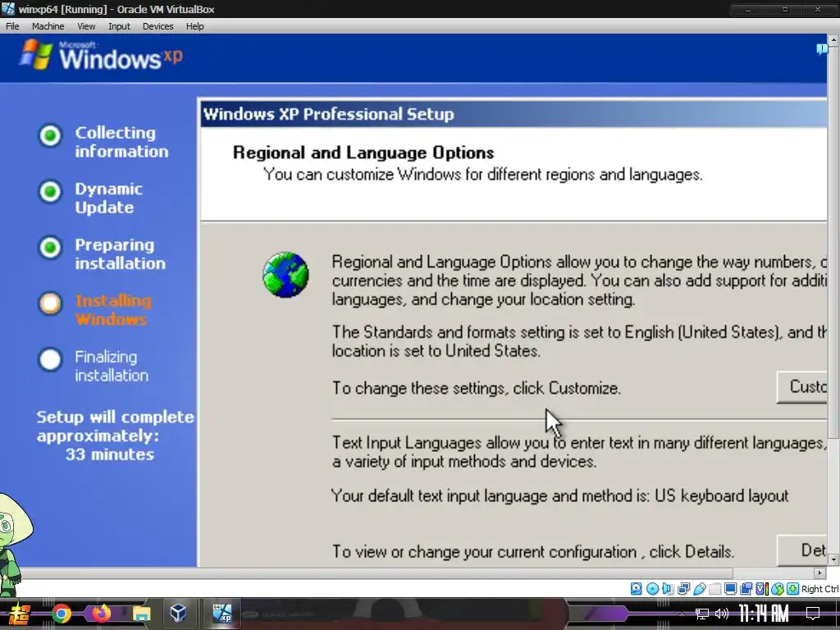The width and height of the screenshot is (840, 630).
Task: Click the Regional and Language Options heading
Action: pyautogui.click(x=363, y=153)
